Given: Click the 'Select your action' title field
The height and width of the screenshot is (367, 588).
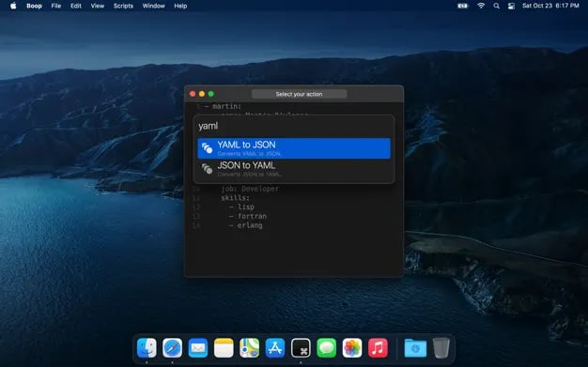Looking at the screenshot, I should (x=299, y=94).
